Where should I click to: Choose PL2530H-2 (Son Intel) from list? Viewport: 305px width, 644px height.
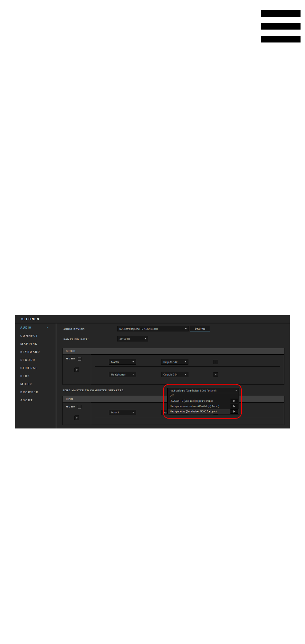coord(191,401)
